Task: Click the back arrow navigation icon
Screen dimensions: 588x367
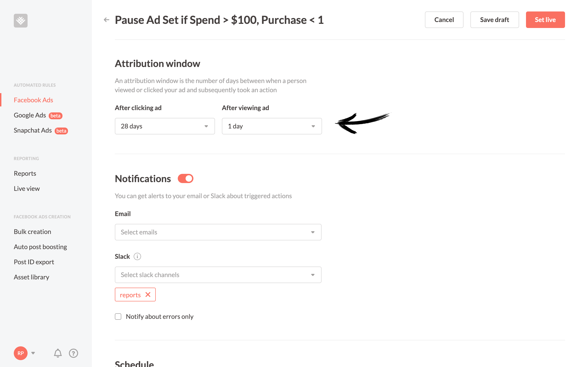Action: (107, 20)
